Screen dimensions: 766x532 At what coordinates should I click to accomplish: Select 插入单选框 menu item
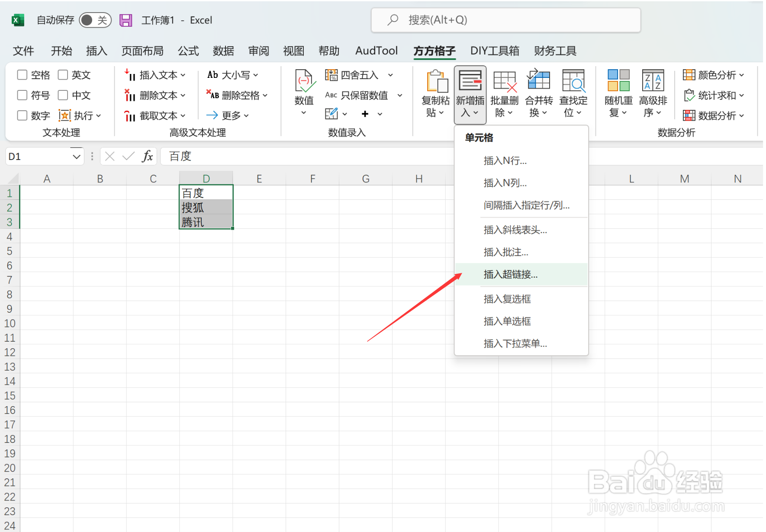coord(521,321)
